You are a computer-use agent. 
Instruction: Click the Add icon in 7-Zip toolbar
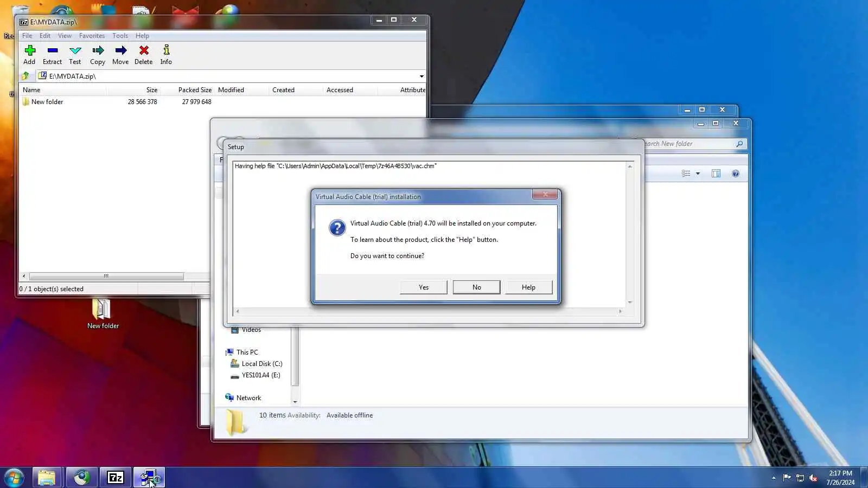pos(30,55)
